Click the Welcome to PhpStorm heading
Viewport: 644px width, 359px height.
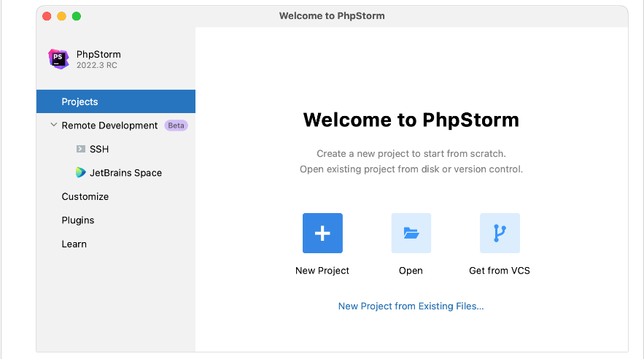411,120
